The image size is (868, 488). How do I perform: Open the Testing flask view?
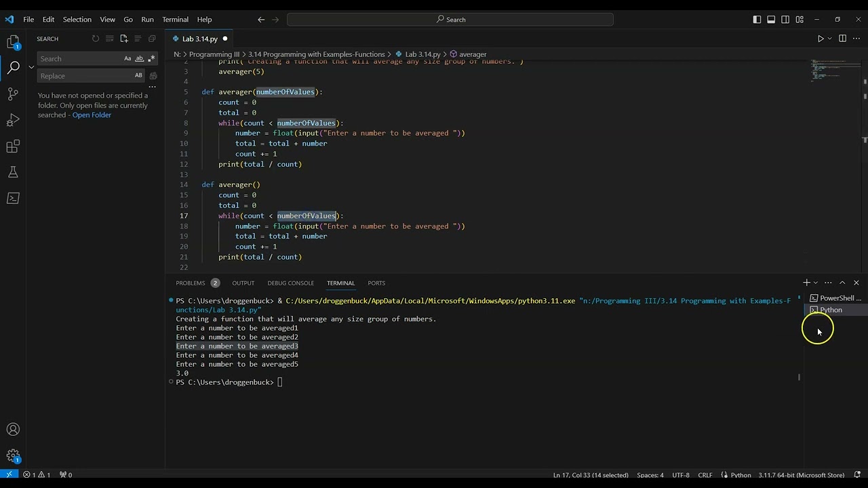pos(13,172)
